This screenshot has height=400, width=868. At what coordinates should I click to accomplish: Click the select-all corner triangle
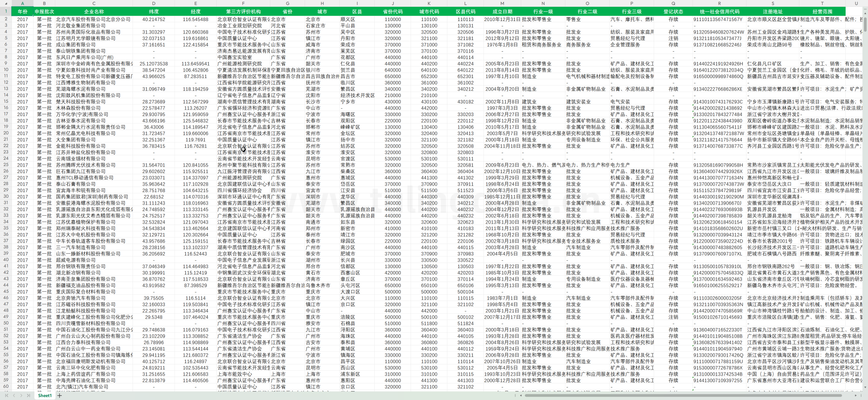coord(6,3)
